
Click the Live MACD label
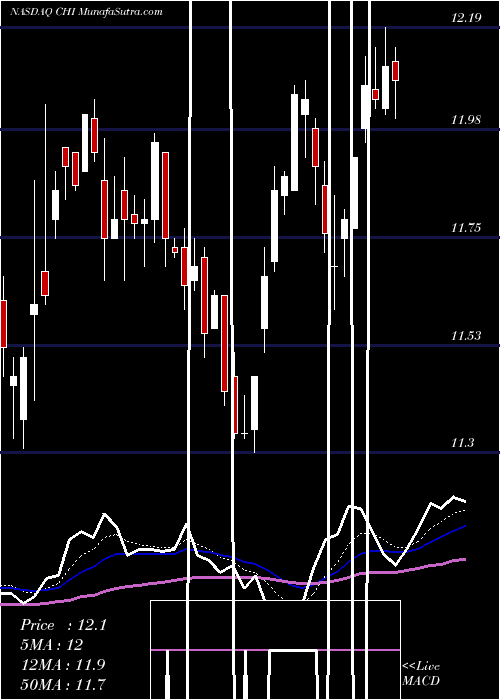pyautogui.click(x=421, y=674)
